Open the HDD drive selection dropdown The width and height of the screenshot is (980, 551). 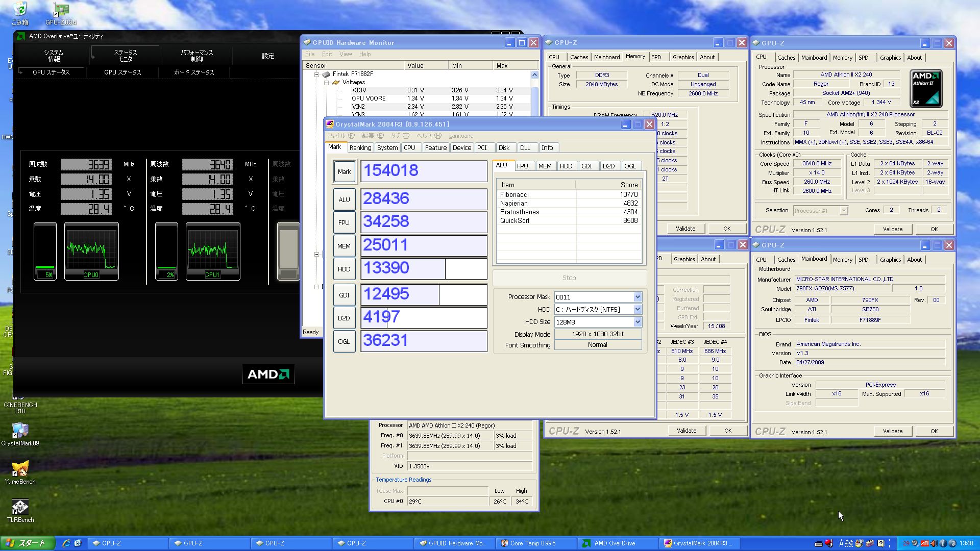[x=638, y=309]
